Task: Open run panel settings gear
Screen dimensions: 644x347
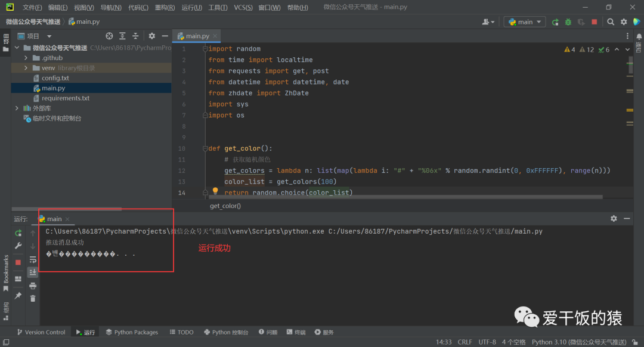Action: tap(614, 218)
